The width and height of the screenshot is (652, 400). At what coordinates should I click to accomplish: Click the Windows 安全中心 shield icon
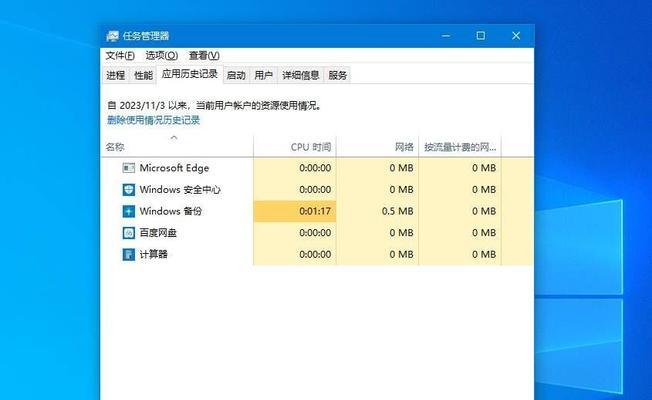click(x=128, y=190)
